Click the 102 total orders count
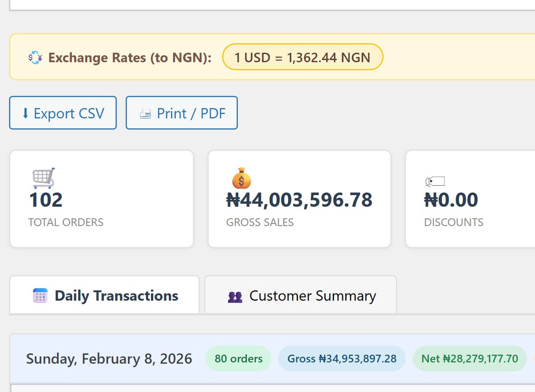 (x=45, y=200)
